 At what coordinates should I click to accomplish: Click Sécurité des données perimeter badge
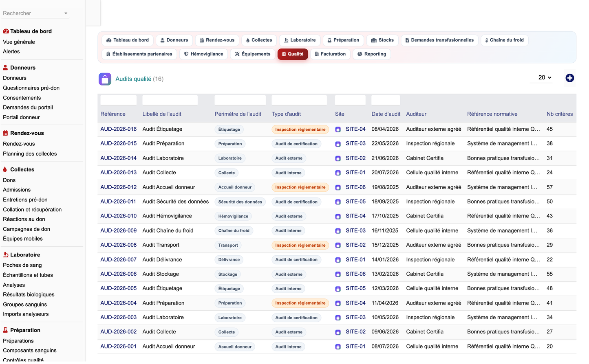[240, 202]
